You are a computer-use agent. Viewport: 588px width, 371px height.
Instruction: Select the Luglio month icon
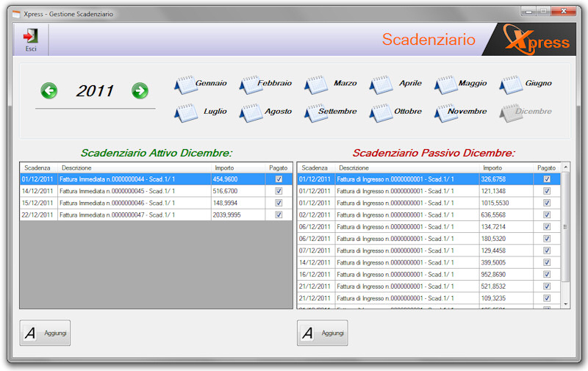pyautogui.click(x=185, y=113)
